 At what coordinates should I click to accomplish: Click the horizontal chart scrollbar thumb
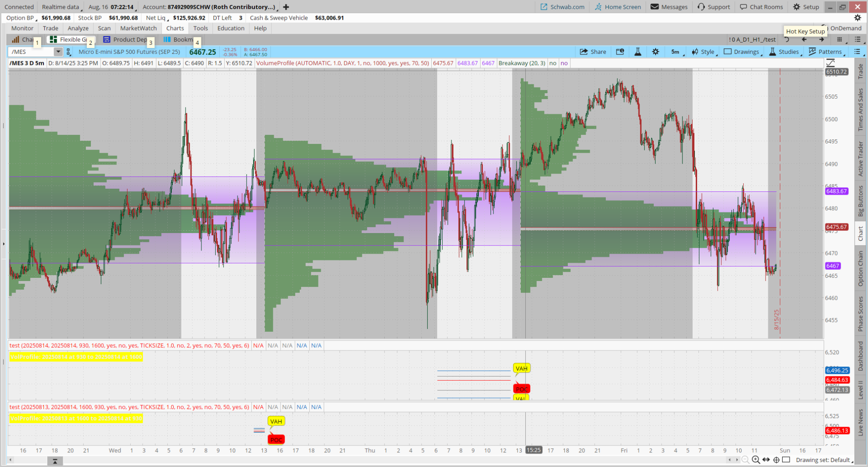pos(55,461)
